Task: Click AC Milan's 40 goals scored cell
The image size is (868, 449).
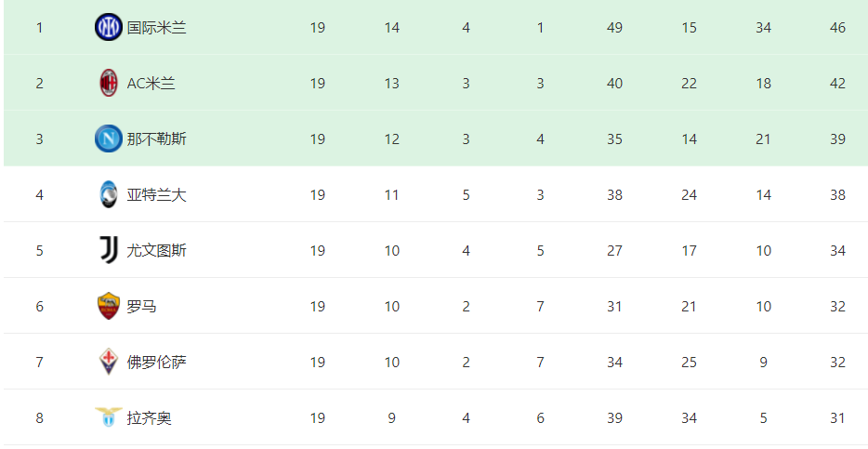Action: [614, 84]
